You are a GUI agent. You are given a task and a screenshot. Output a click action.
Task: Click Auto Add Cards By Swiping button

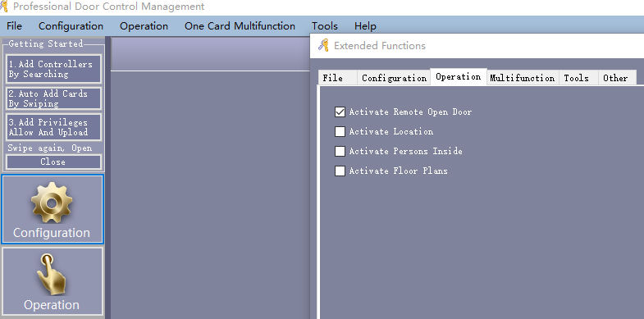(53, 98)
